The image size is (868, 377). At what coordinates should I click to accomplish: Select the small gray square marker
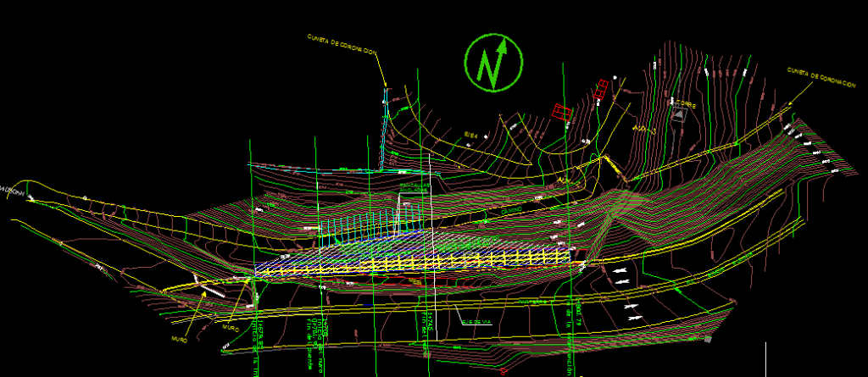(x=707, y=339)
